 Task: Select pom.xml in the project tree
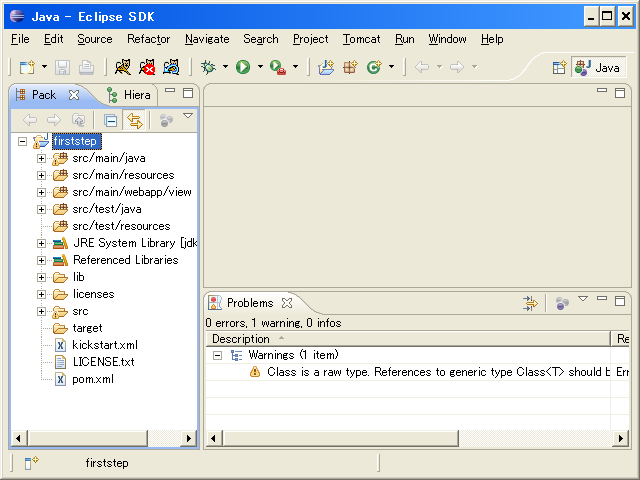(93, 379)
